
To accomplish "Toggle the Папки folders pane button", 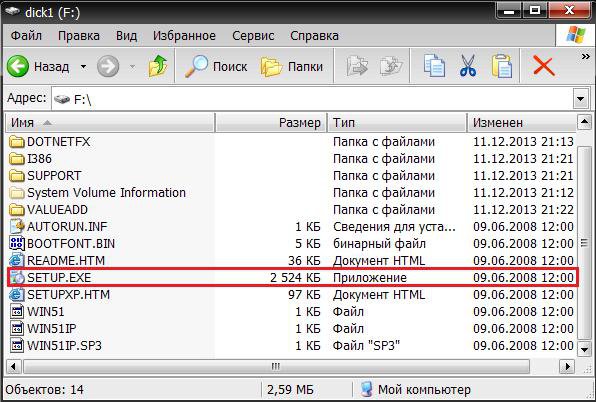I will point(292,66).
